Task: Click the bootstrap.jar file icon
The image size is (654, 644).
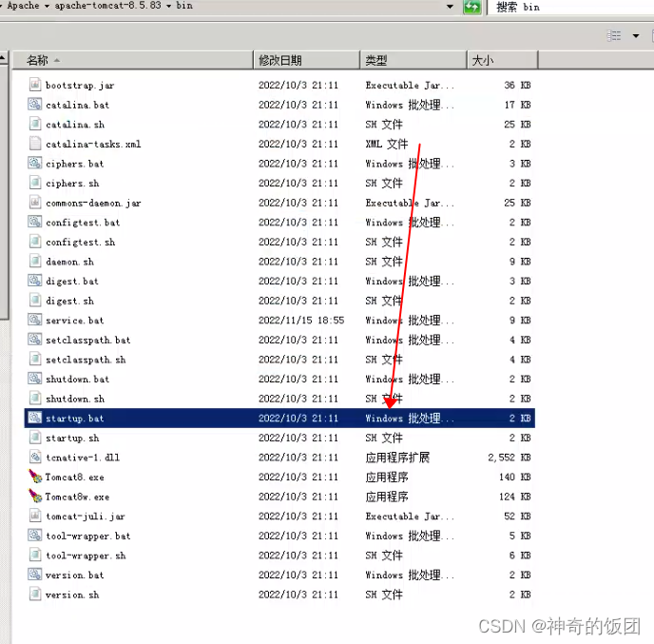Action: point(35,85)
